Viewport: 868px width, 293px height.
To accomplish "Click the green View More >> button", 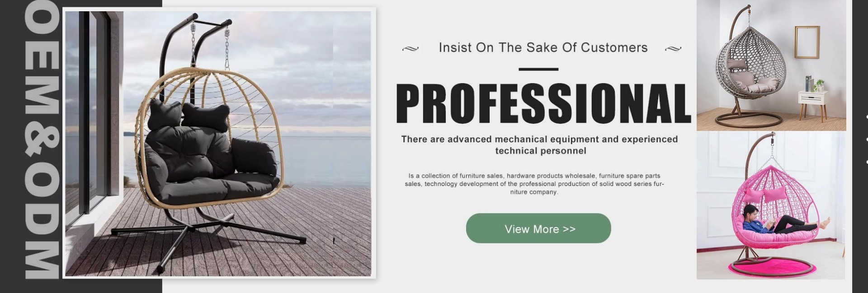I will pos(538,228).
